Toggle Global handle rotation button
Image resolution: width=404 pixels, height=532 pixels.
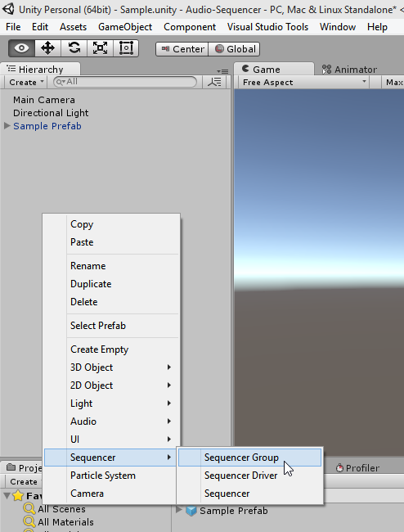[x=234, y=49]
